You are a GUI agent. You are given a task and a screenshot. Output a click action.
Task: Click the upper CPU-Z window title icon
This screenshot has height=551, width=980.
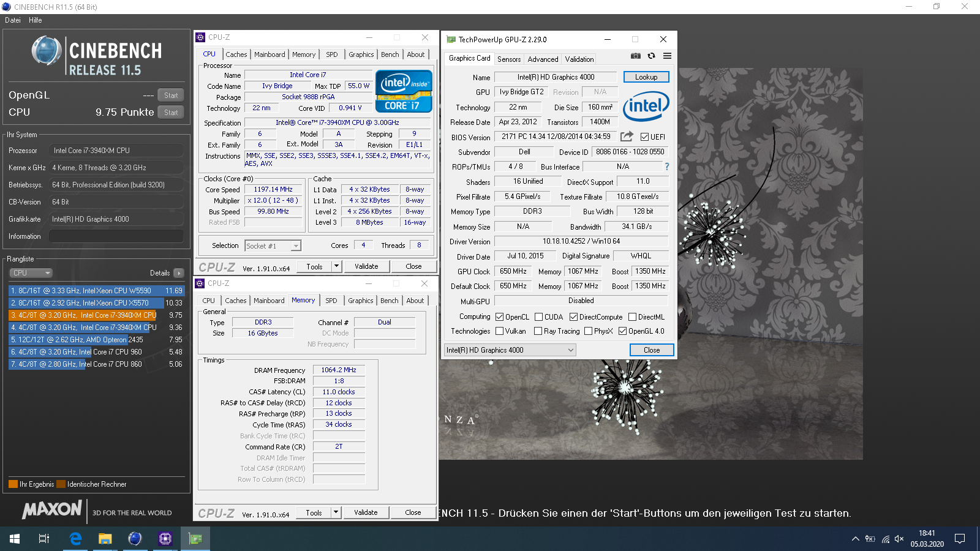(200, 37)
